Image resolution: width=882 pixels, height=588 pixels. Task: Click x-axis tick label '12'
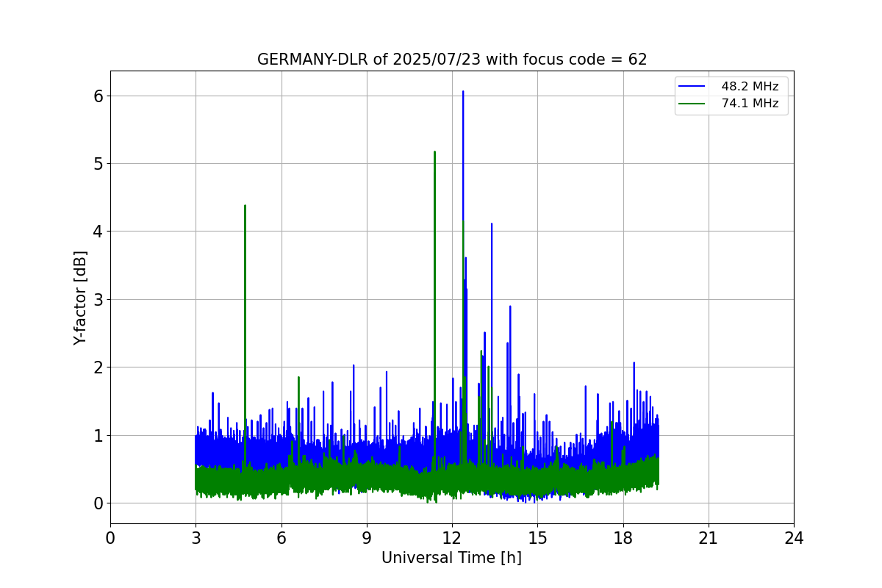[452, 539]
